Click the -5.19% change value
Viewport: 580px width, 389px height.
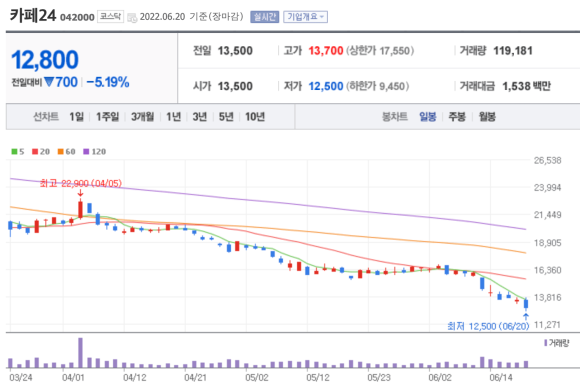coord(108,82)
